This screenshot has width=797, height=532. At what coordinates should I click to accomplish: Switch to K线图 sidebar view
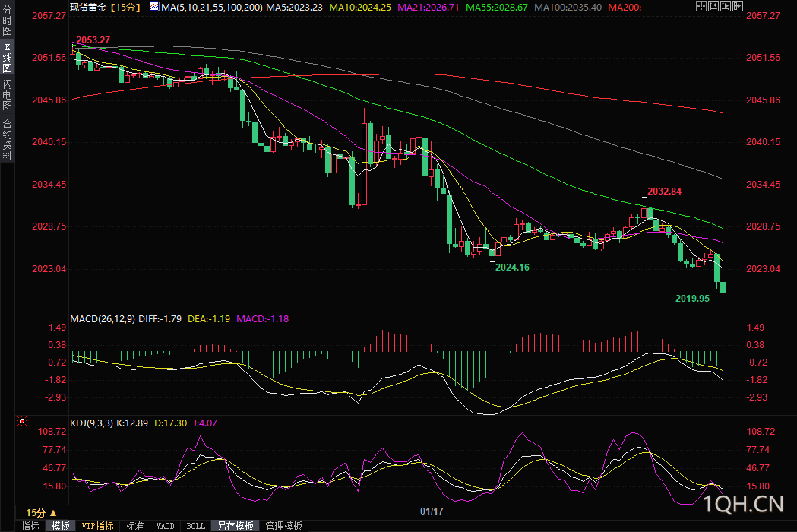(7, 58)
